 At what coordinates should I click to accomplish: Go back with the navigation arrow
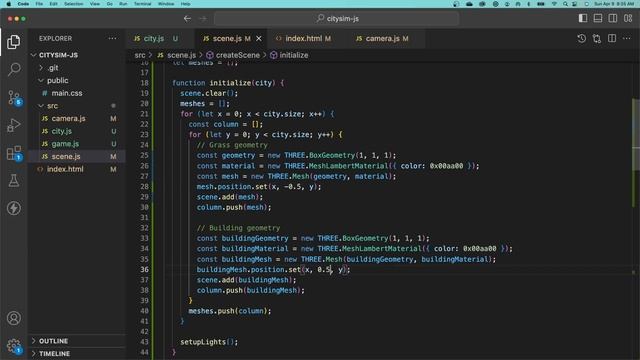(187, 19)
